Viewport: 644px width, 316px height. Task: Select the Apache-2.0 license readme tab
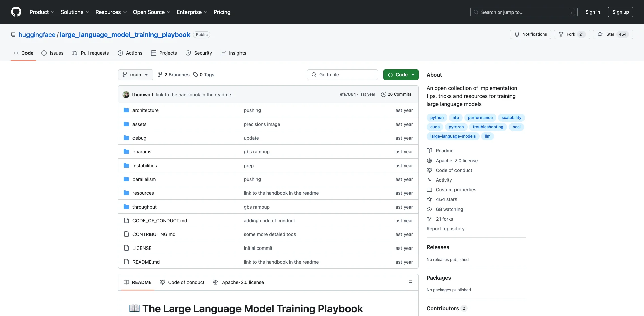tap(238, 282)
